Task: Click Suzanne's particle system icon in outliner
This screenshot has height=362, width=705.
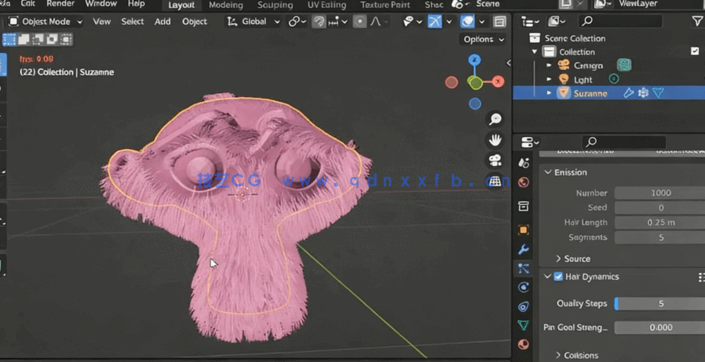Action: click(643, 93)
